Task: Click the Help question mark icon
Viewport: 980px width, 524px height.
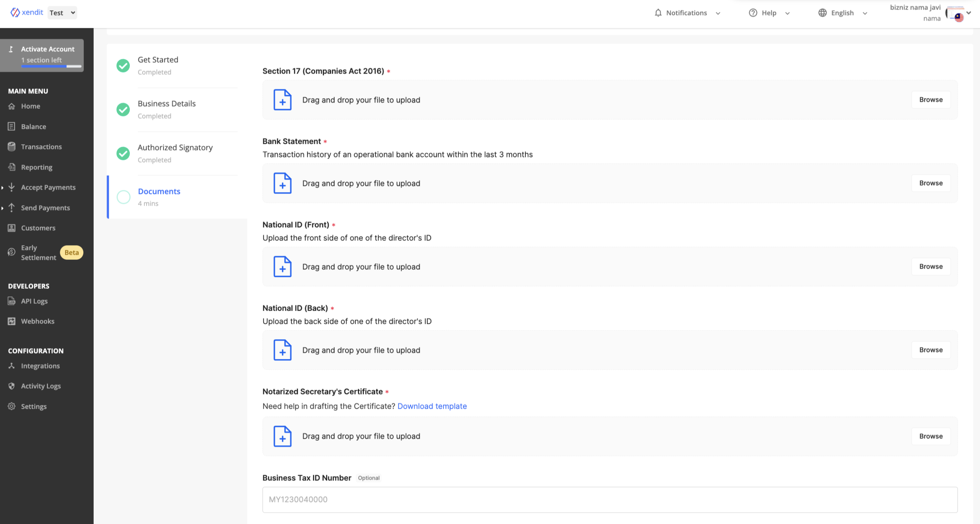Action: [x=753, y=13]
